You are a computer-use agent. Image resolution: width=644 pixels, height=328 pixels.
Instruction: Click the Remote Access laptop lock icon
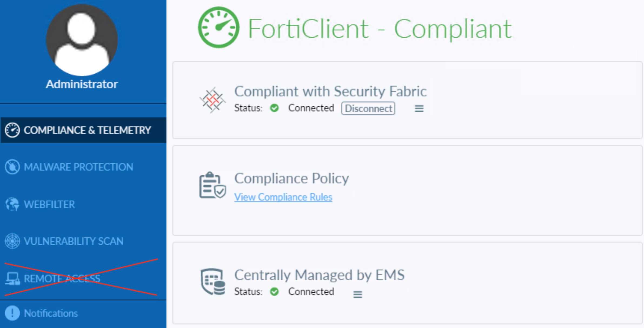pyautogui.click(x=12, y=279)
